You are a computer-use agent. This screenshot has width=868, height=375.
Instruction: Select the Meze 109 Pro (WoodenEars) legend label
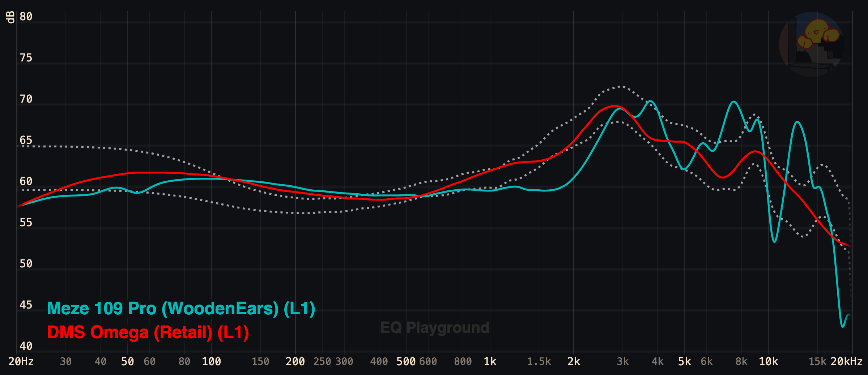[181, 309]
